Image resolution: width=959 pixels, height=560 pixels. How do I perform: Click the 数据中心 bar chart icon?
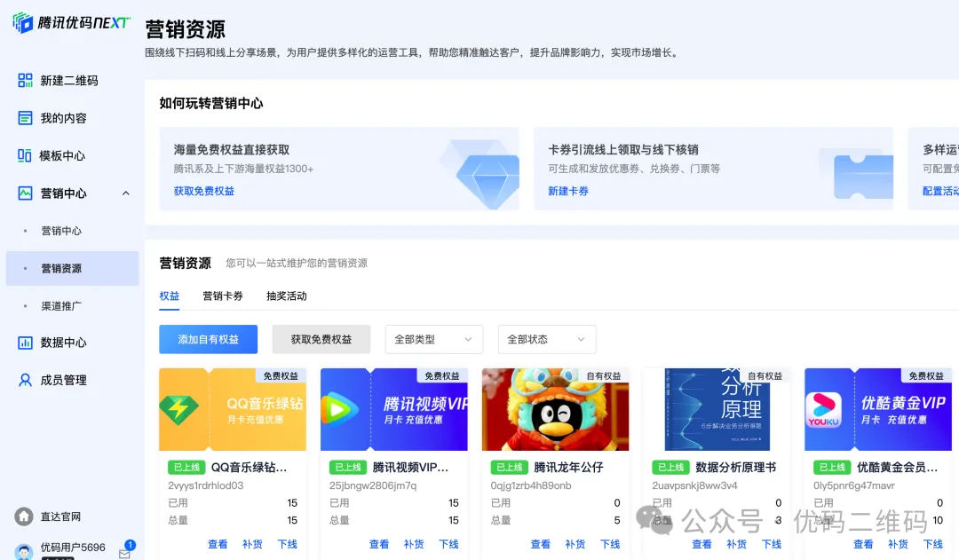(25, 343)
